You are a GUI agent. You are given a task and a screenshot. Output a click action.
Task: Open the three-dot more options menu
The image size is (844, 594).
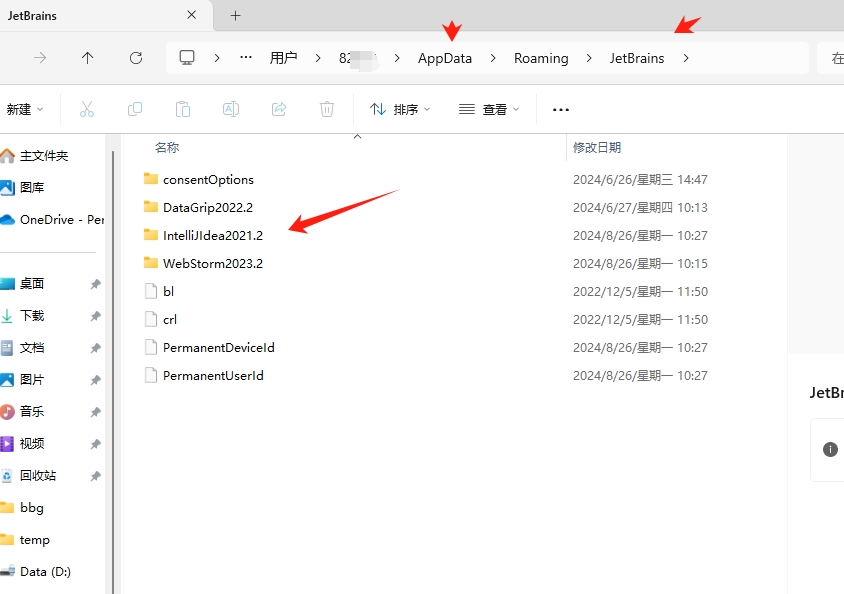561,109
